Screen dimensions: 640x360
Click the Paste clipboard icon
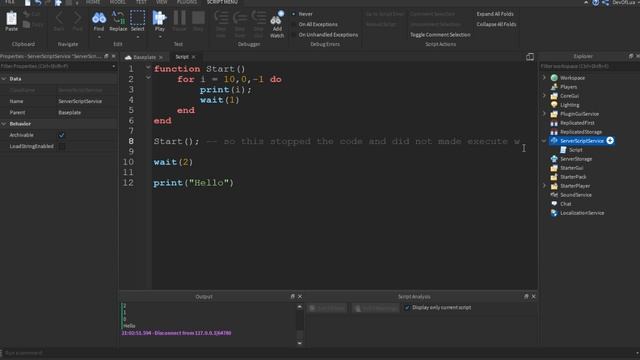click(x=11, y=18)
